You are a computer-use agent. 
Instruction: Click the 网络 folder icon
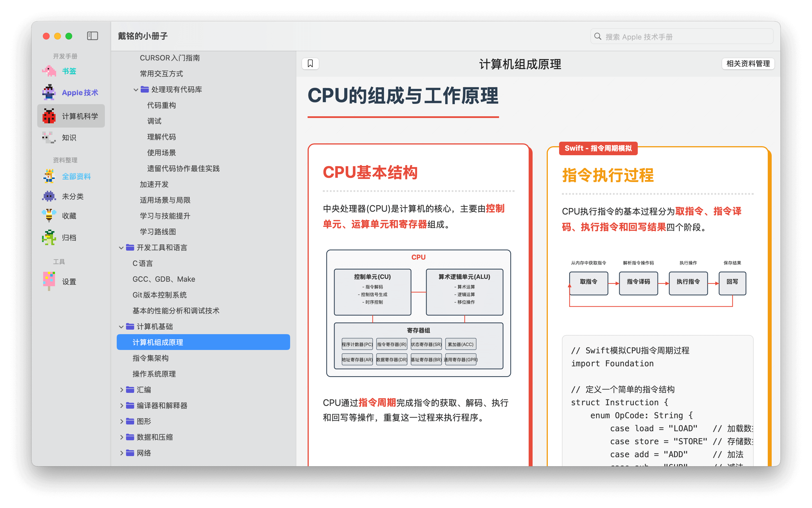tap(130, 453)
